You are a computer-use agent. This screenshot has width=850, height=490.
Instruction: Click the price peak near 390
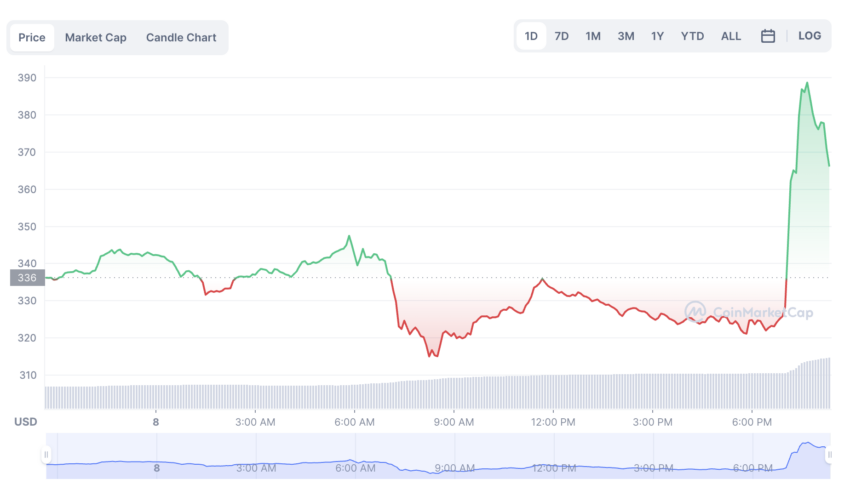point(807,83)
